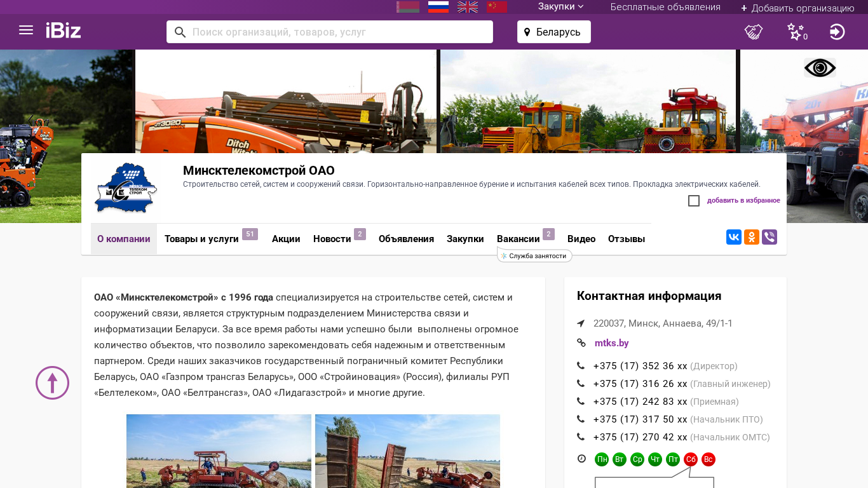Viewport: 868px width, 488px height.
Task: Open the yellow tractors banner photo
Action: (x=588, y=101)
